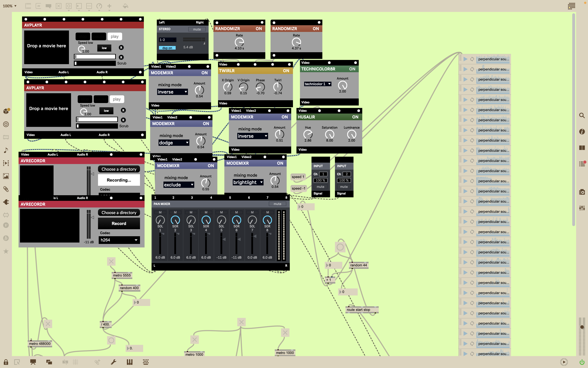Click the toggle box above metro 5555
Image resolution: width=588 pixels, height=368 pixels.
coord(111,261)
